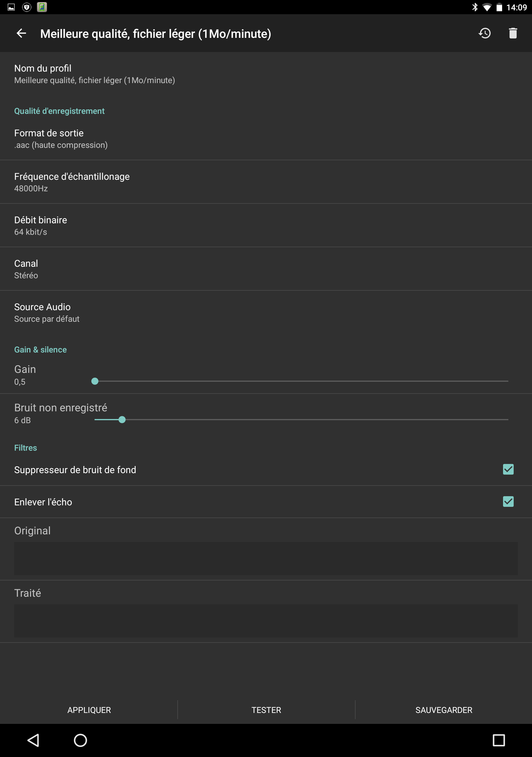Tap the APPLIQUER button

[89, 710]
